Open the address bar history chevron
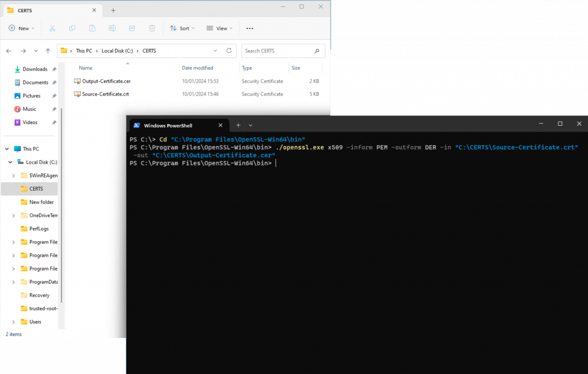 pyautogui.click(x=215, y=51)
